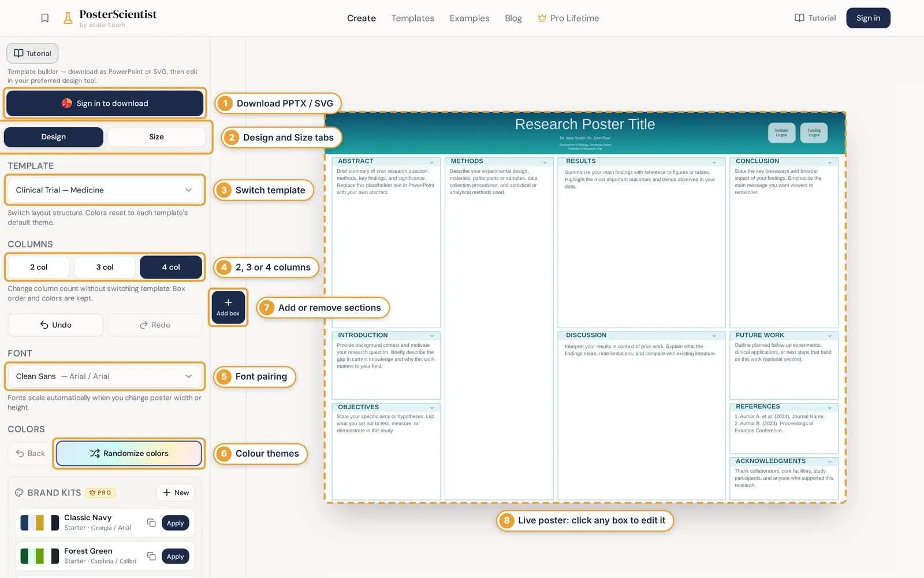
Task: Click the Add box plus button
Action: pyautogui.click(x=228, y=307)
